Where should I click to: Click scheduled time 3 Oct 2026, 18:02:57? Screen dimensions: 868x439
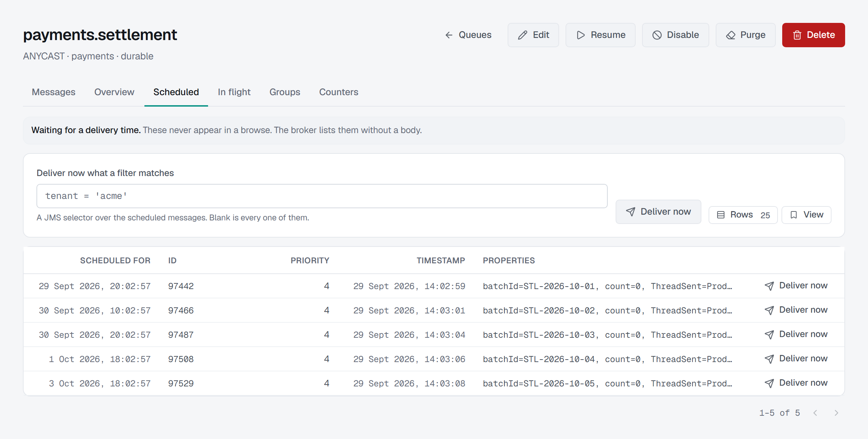pos(100,384)
